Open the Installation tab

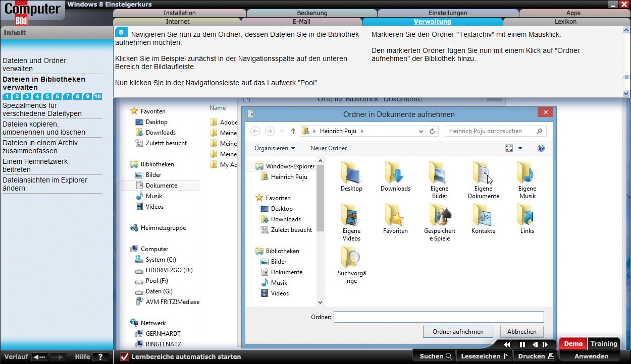180,13
